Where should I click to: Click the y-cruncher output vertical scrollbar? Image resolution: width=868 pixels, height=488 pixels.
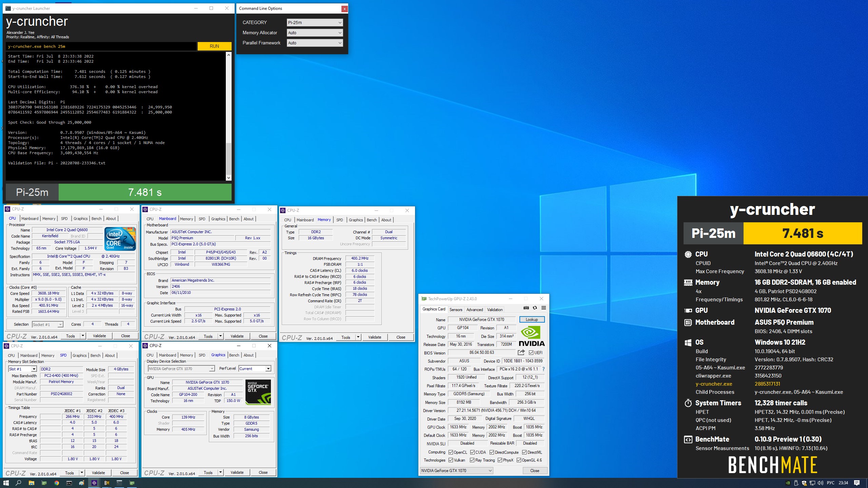(x=229, y=116)
